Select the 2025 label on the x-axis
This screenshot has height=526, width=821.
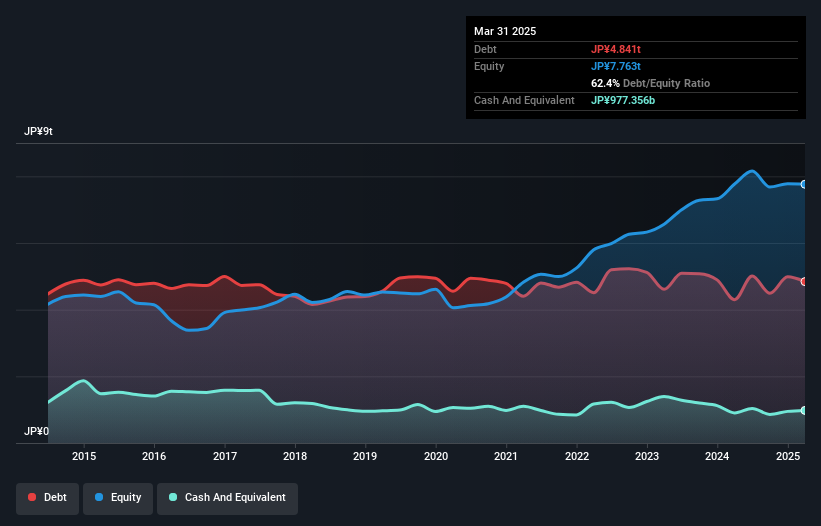[788, 456]
